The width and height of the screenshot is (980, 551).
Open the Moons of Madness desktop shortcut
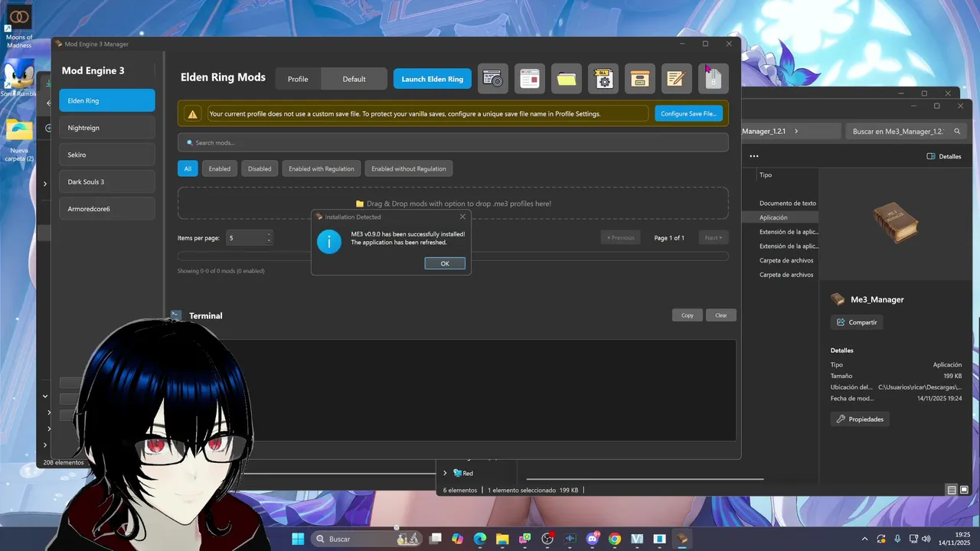click(x=19, y=27)
